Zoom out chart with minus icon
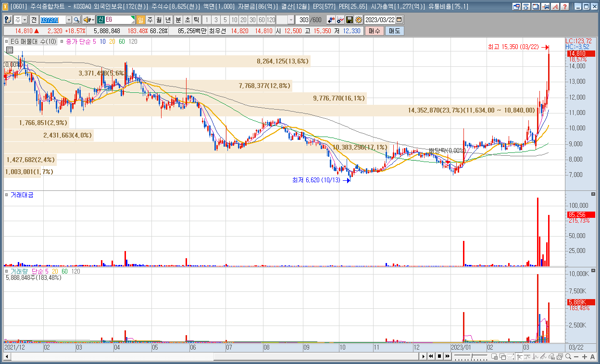 [x=576, y=356]
